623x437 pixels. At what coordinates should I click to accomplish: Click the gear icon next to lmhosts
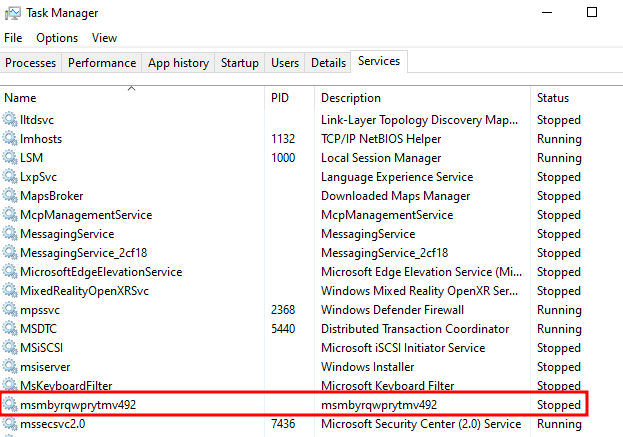tap(11, 139)
